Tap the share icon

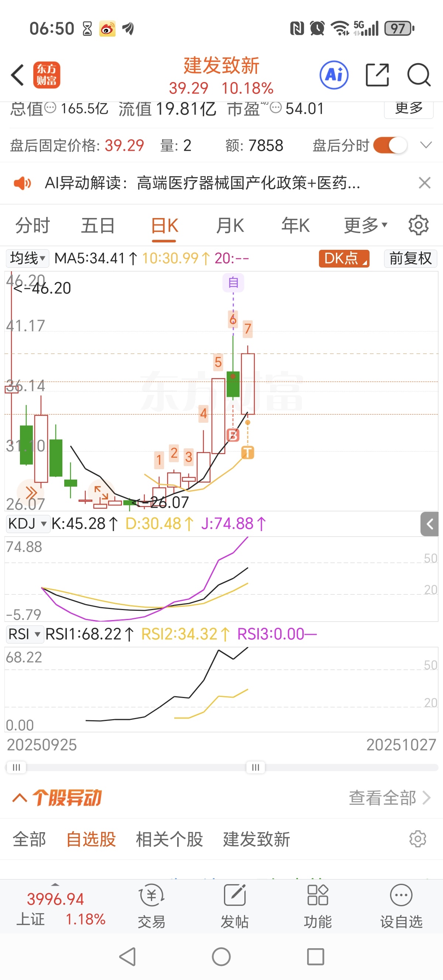[x=377, y=75]
